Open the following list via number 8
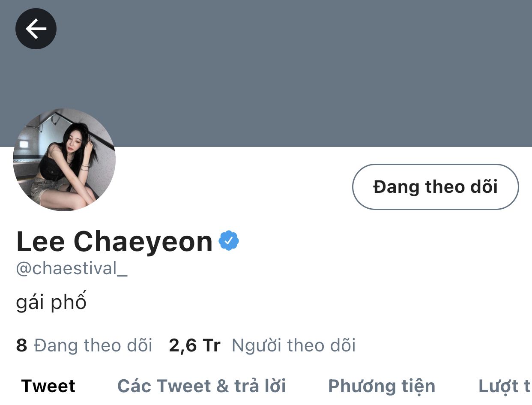Viewport: 532px width, 405px height. coord(21,345)
